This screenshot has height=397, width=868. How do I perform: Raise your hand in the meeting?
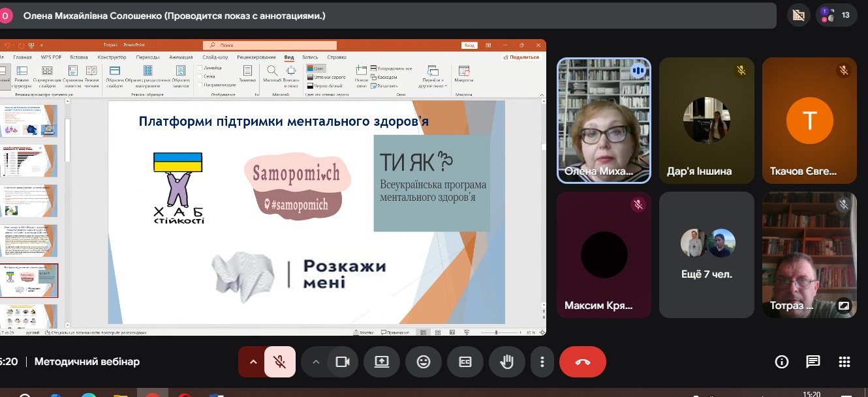(x=507, y=362)
